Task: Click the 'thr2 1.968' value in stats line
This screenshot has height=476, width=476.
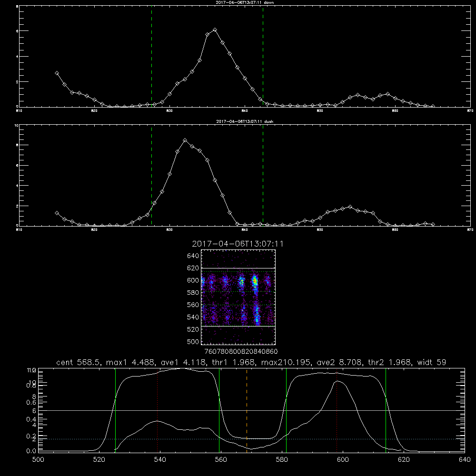Action: pyautogui.click(x=390, y=362)
